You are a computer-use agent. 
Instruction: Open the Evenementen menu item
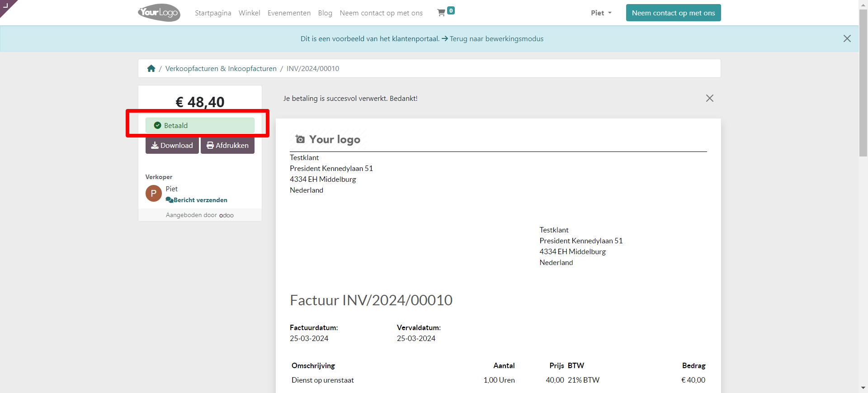pyautogui.click(x=289, y=13)
